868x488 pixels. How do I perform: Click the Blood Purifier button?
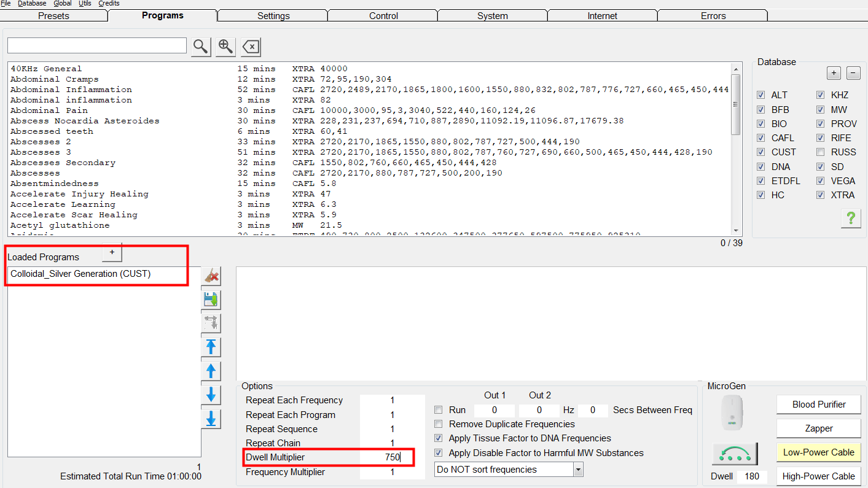pos(819,405)
